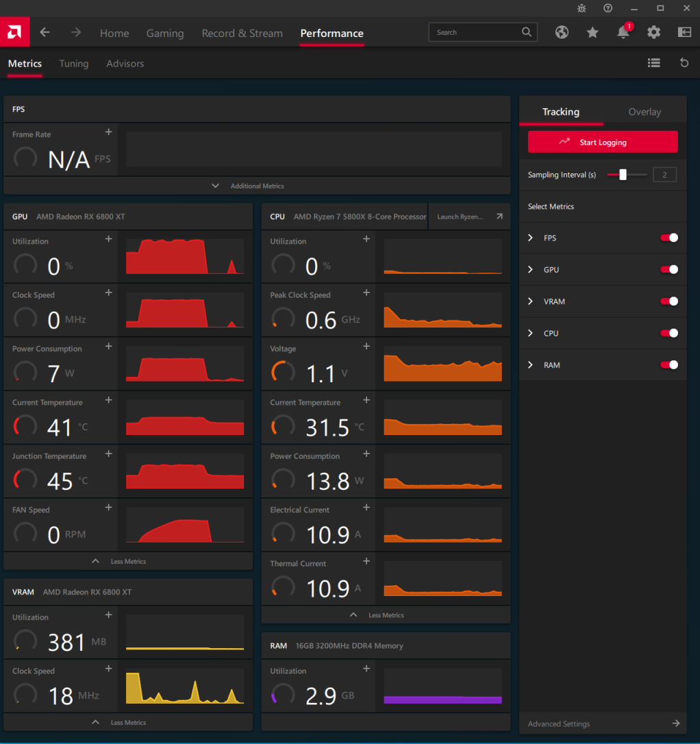Click the Sampling Interval value field
This screenshot has width=700, height=744.
click(664, 175)
